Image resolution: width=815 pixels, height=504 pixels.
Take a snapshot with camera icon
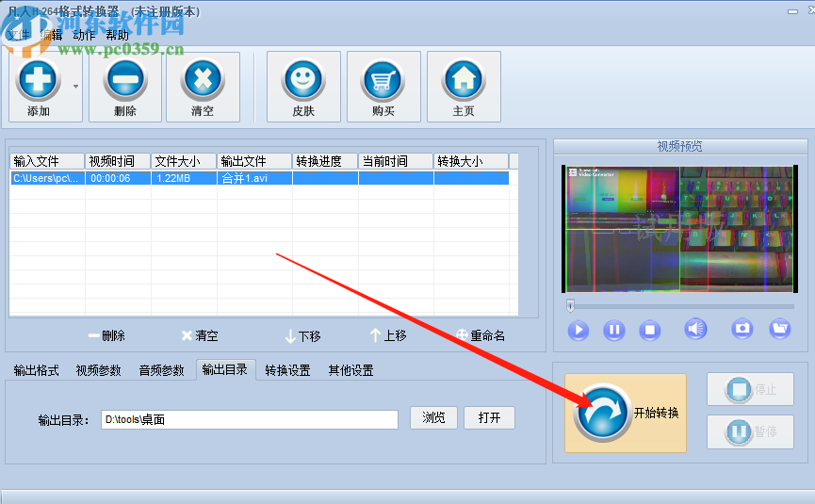(x=742, y=329)
